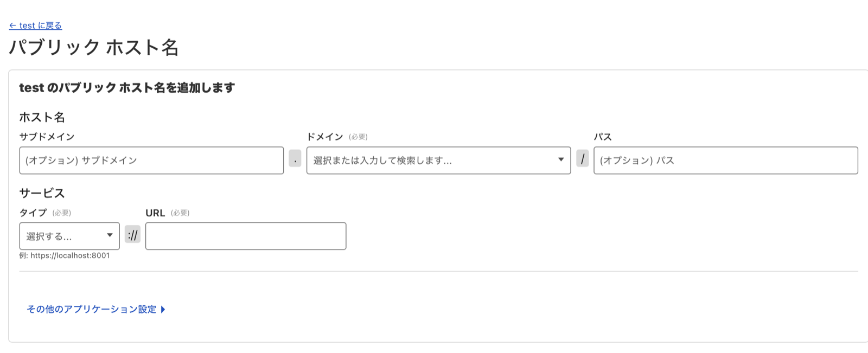868x353 pixels.
Task: Click the optional path input field
Action: pos(725,161)
